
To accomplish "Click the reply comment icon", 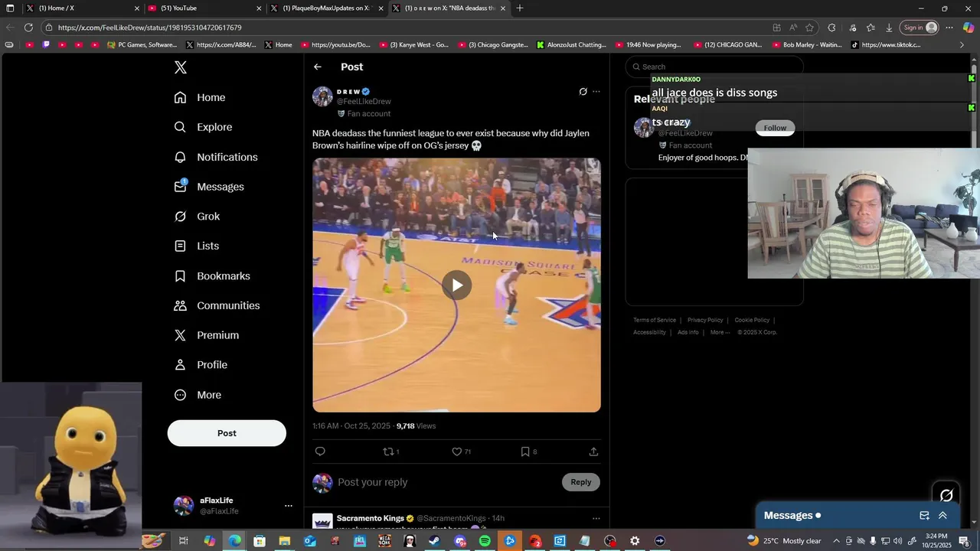I will click(320, 452).
